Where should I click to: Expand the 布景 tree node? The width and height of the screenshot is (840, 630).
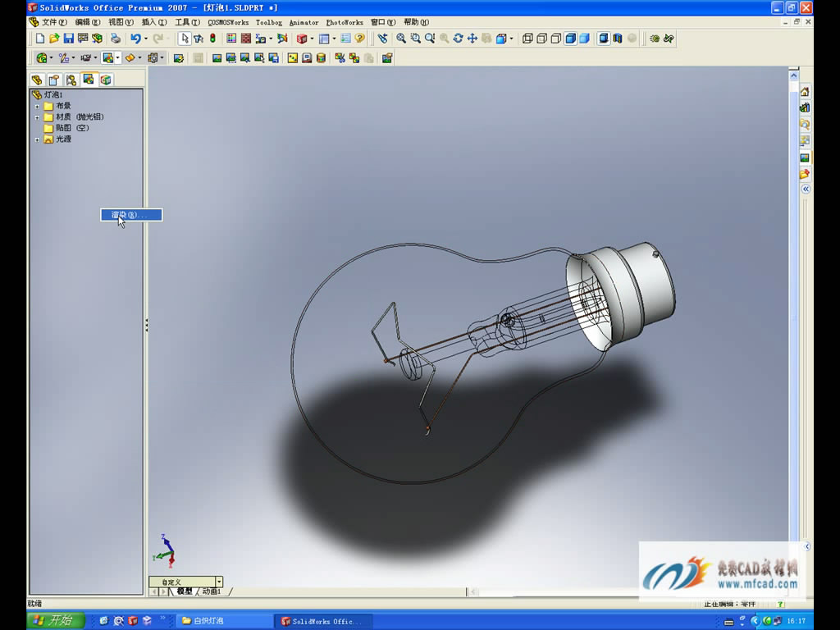(37, 106)
